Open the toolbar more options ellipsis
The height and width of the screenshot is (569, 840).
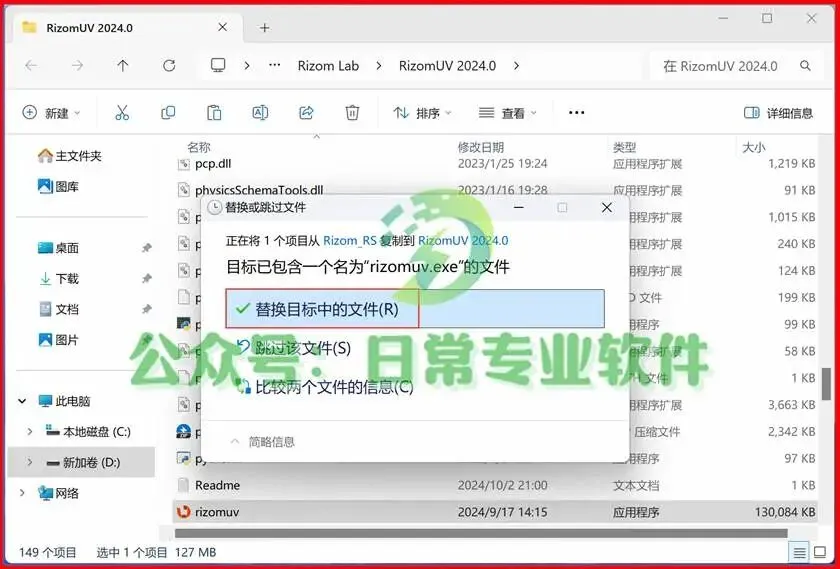[x=576, y=113]
